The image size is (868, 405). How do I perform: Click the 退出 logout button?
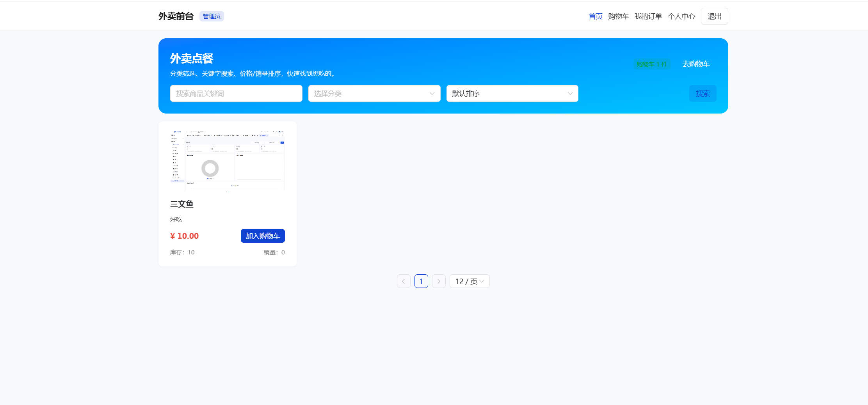pos(714,16)
